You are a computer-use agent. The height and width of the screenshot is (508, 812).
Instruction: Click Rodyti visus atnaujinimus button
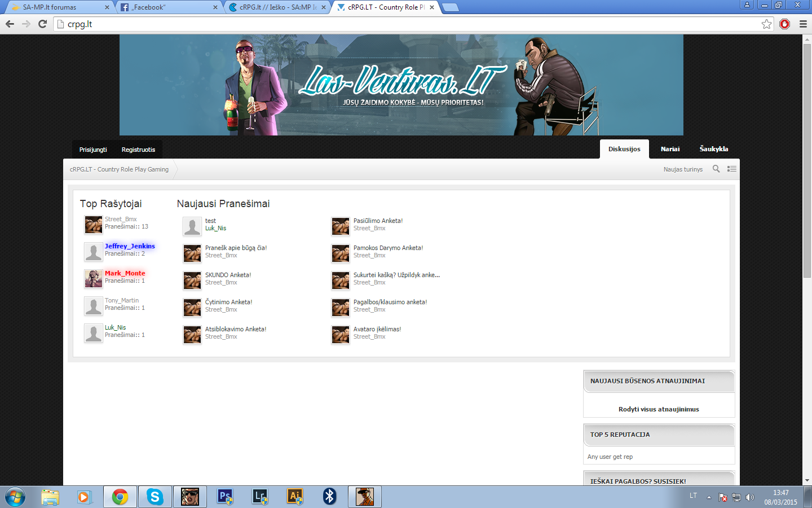tap(659, 409)
